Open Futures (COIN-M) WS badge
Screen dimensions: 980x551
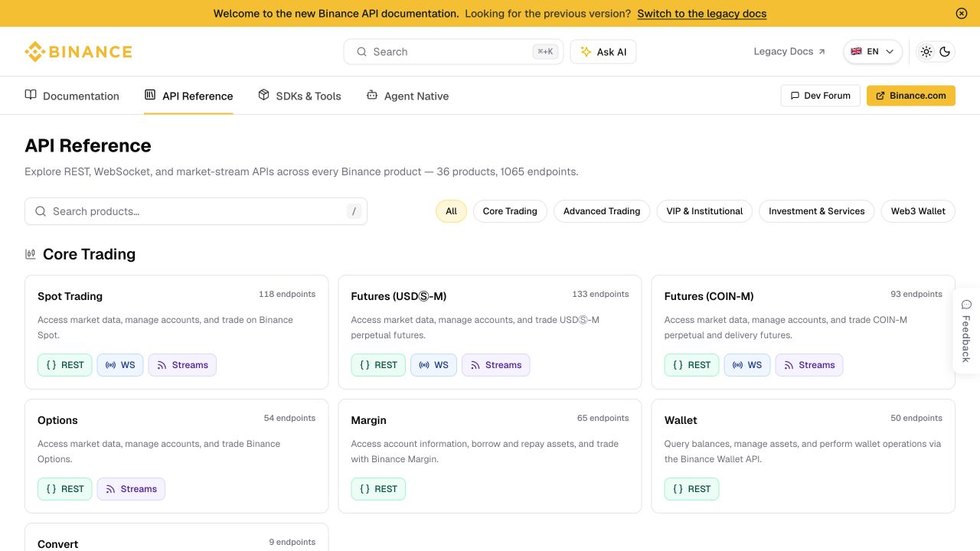pos(747,365)
